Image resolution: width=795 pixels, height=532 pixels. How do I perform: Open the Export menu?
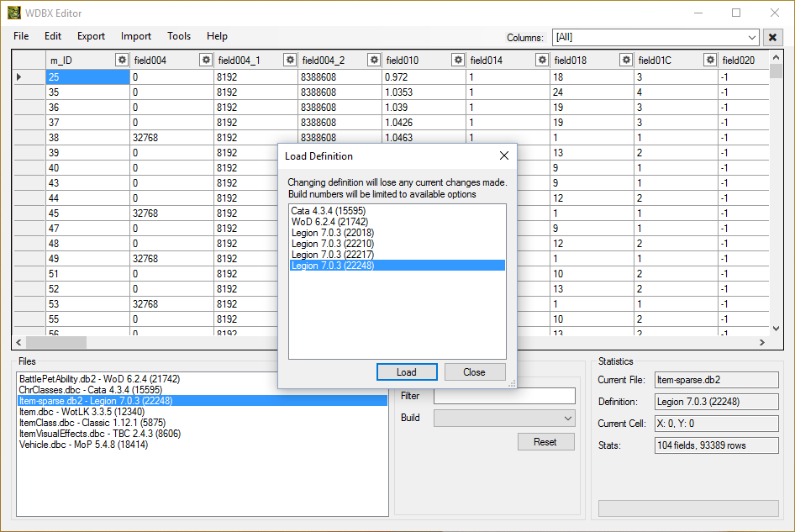point(90,36)
